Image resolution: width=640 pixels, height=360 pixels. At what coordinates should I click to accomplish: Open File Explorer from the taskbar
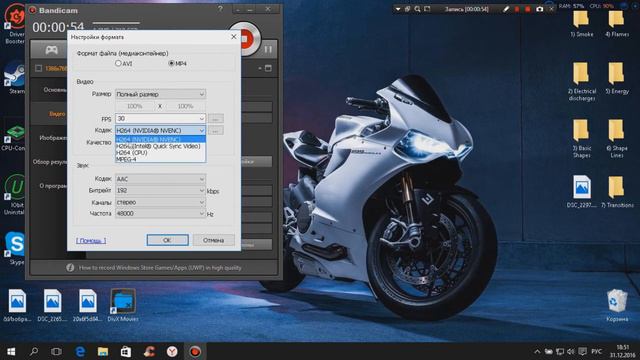pos(103,351)
